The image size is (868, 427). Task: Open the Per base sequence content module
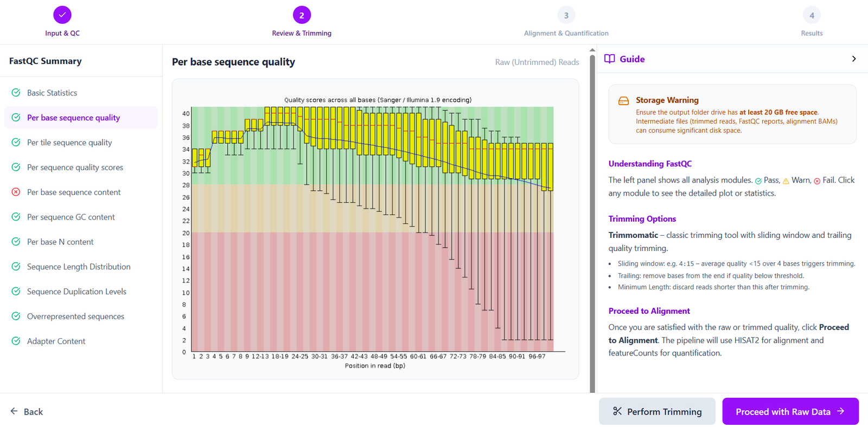click(x=81, y=192)
